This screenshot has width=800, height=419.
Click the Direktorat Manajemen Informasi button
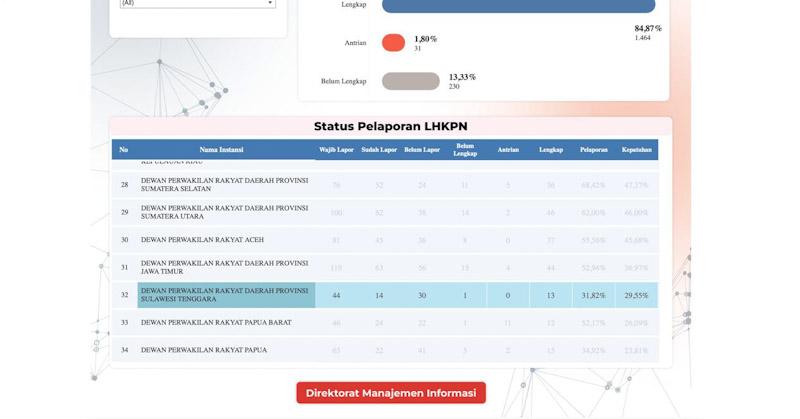(391, 393)
